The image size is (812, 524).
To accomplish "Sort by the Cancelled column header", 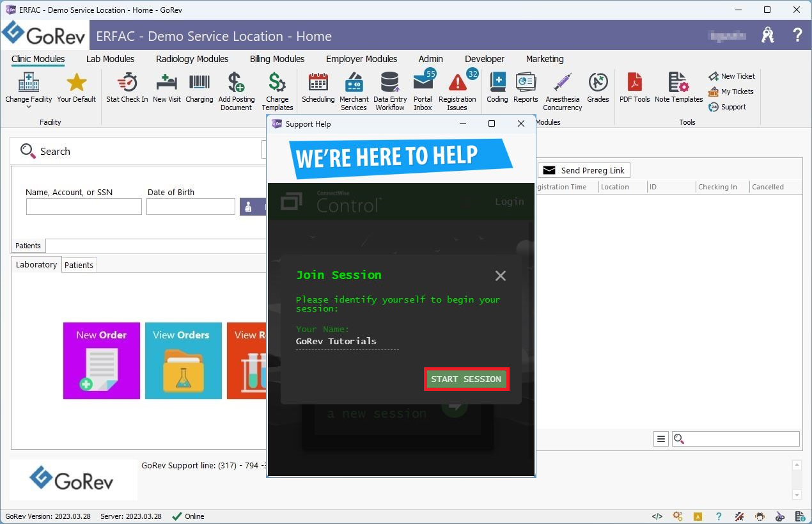I will coord(776,187).
